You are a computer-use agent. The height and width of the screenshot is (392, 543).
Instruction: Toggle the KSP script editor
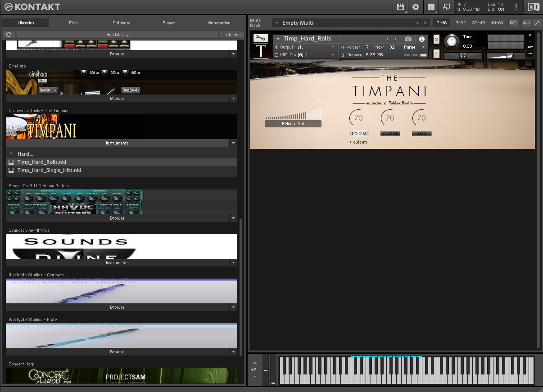[513, 23]
